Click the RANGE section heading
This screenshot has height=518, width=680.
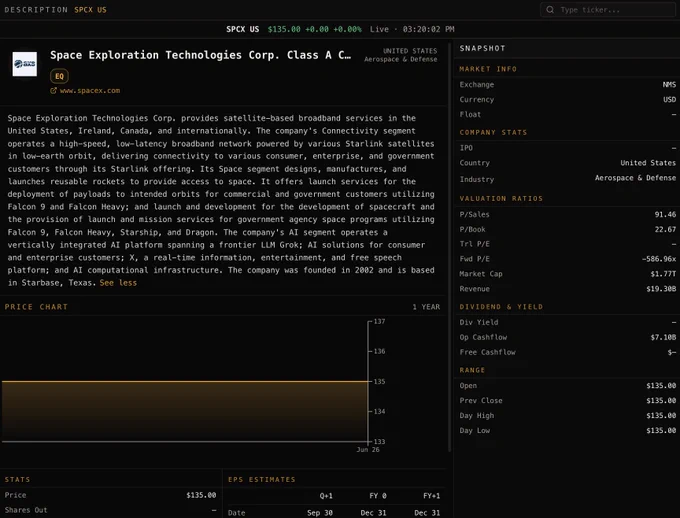(x=472, y=370)
